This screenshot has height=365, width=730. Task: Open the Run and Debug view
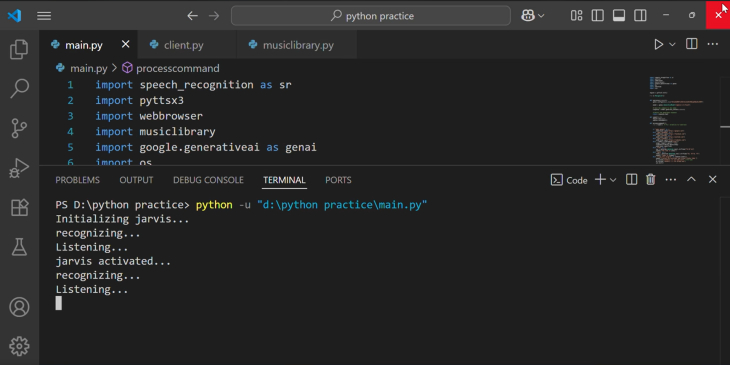[19, 168]
